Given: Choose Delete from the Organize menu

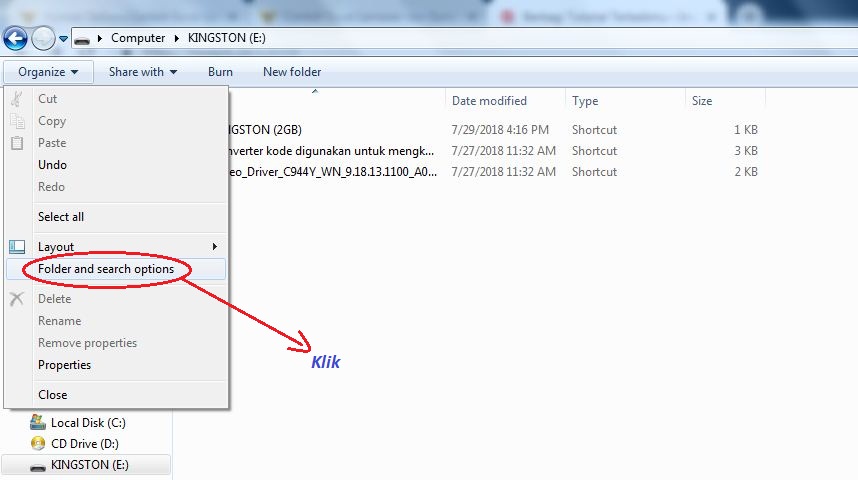Looking at the screenshot, I should click(x=115, y=299).
